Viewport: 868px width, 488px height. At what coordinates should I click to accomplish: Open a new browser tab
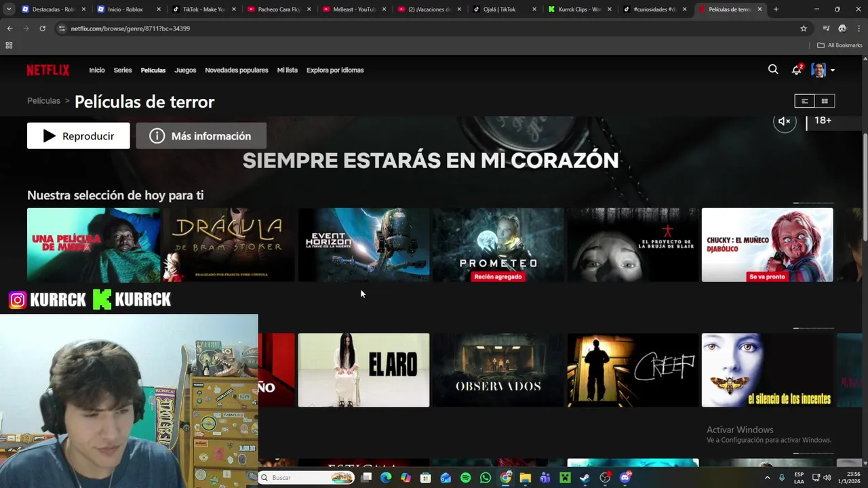[x=776, y=9]
